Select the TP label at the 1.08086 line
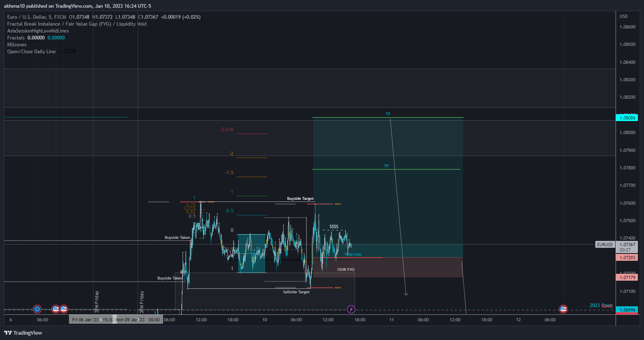Image resolution: width=644 pixels, height=340 pixels. point(388,114)
